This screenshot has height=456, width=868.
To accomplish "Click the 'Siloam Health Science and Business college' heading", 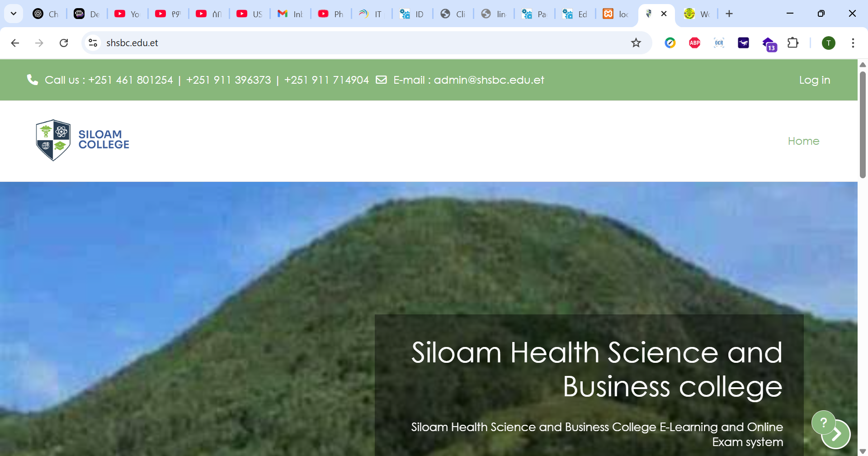I will click(x=597, y=370).
